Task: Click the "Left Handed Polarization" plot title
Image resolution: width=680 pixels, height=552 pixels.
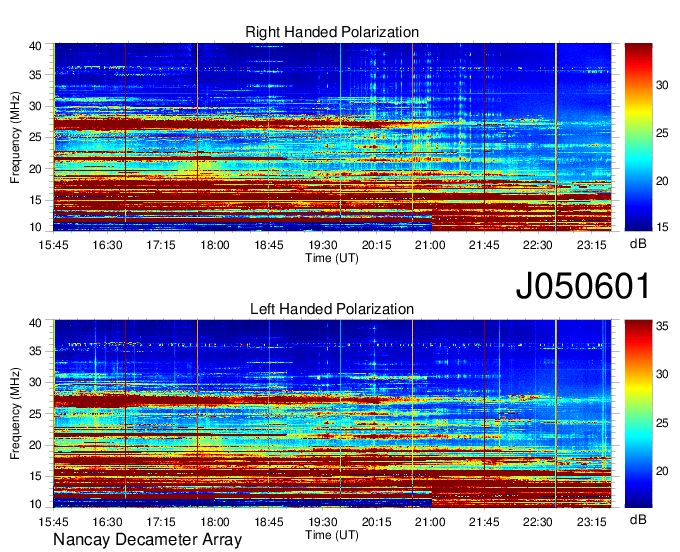Action: pos(332,309)
